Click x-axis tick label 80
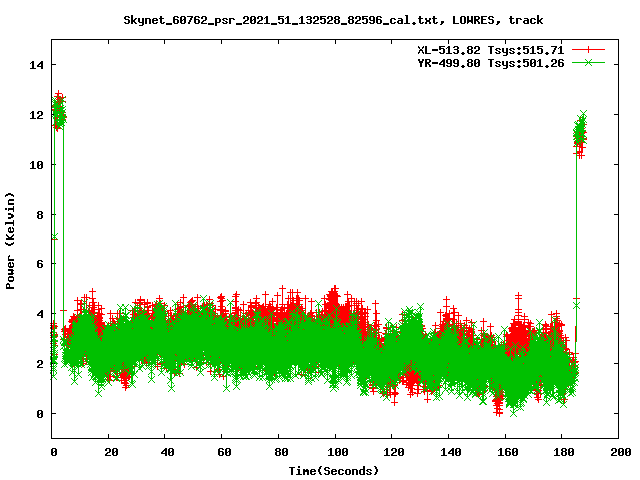Screen dimensions: 640x480 click(281, 452)
